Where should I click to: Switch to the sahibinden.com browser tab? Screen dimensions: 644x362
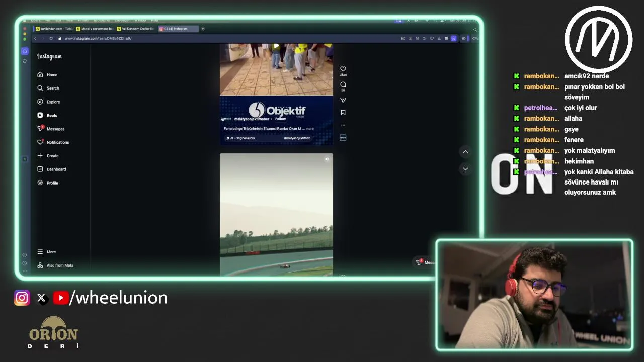pyautogui.click(x=54, y=29)
